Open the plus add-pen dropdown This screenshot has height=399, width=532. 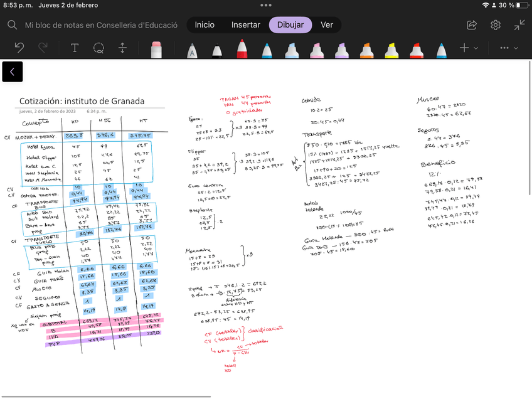tap(468, 48)
